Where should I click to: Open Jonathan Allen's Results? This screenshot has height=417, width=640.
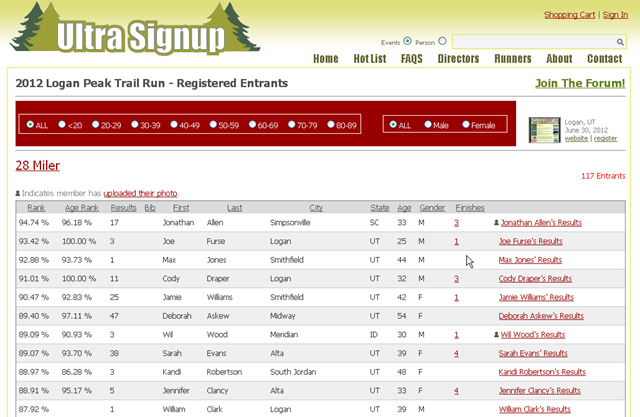click(x=541, y=223)
